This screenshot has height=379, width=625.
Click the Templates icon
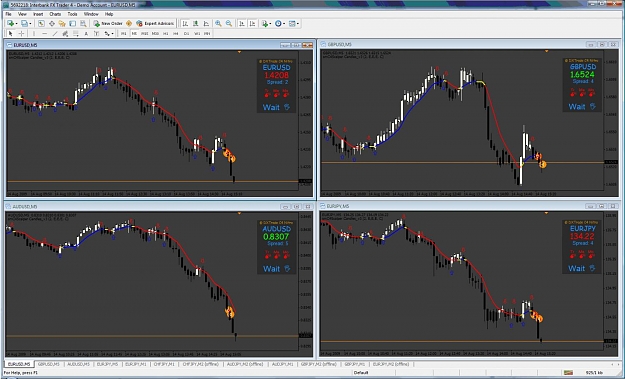(x=292, y=24)
